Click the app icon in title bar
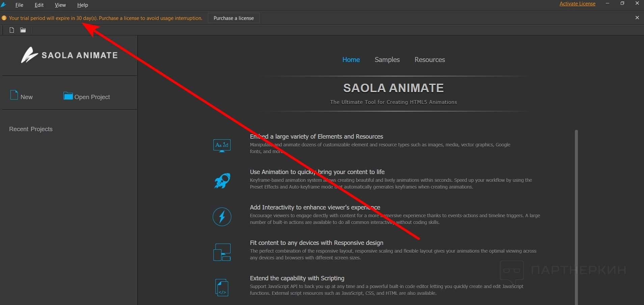Image resolution: width=644 pixels, height=305 pixels. coord(4,5)
